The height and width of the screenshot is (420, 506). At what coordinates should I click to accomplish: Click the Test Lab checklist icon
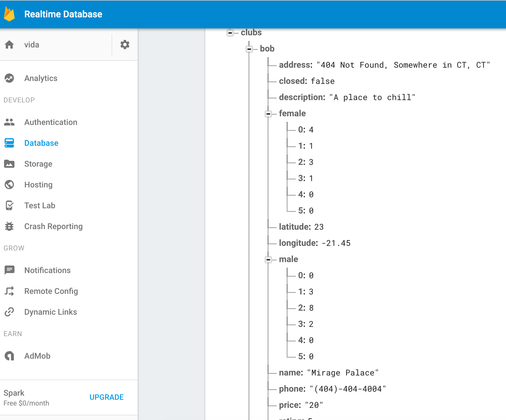pyautogui.click(x=9, y=205)
